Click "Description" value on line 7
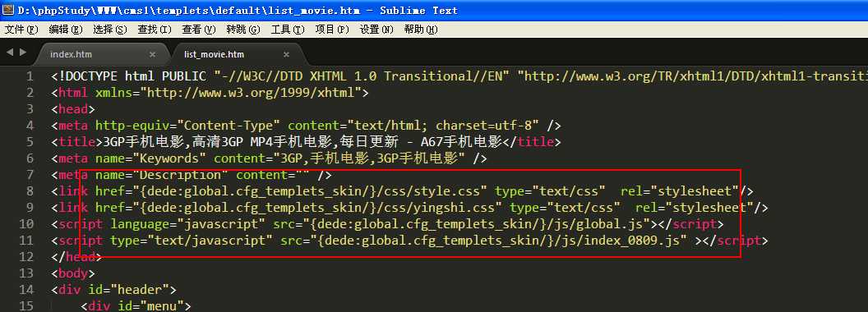The width and height of the screenshot is (868, 312). coord(180,176)
